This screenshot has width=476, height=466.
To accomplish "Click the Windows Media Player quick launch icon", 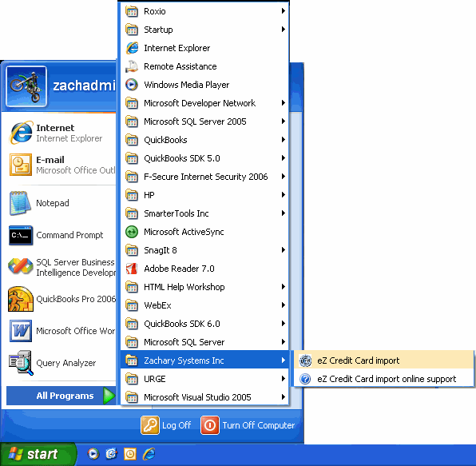I will (93, 454).
